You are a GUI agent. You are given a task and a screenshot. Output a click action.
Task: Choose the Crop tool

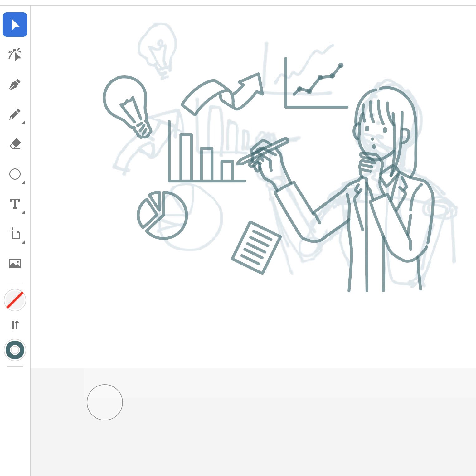(15, 234)
